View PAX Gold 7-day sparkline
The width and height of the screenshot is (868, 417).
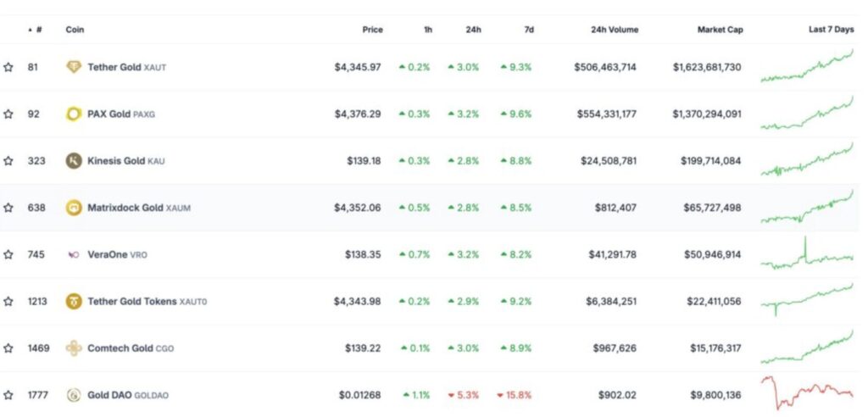coord(807,113)
